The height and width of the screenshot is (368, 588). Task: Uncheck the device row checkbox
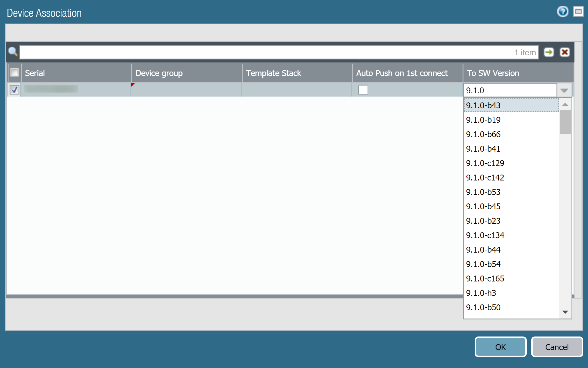click(14, 89)
